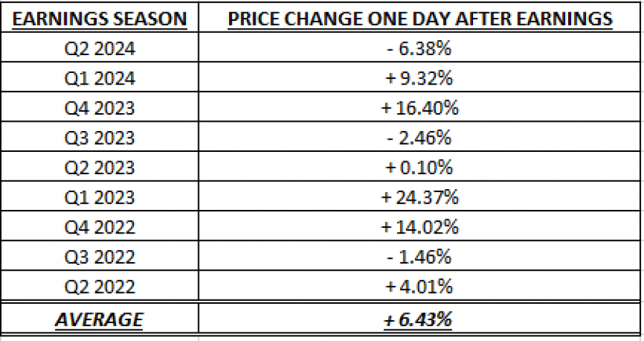
Task: Select the +14.02% value cell
Action: pyautogui.click(x=420, y=226)
